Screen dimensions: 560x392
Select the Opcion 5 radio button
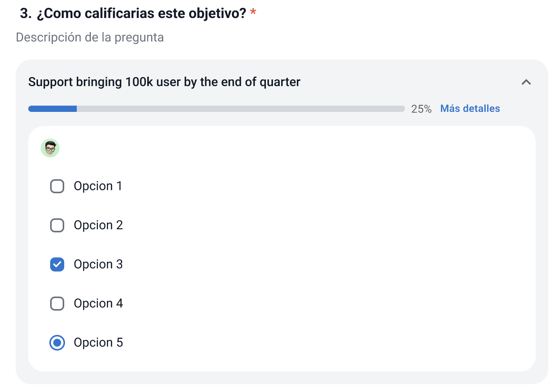(57, 343)
